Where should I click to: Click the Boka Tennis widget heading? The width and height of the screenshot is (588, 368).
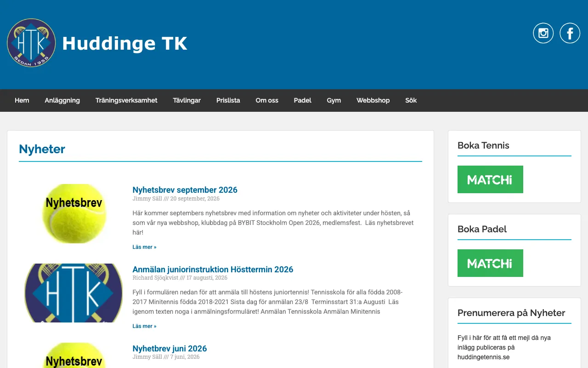click(483, 145)
